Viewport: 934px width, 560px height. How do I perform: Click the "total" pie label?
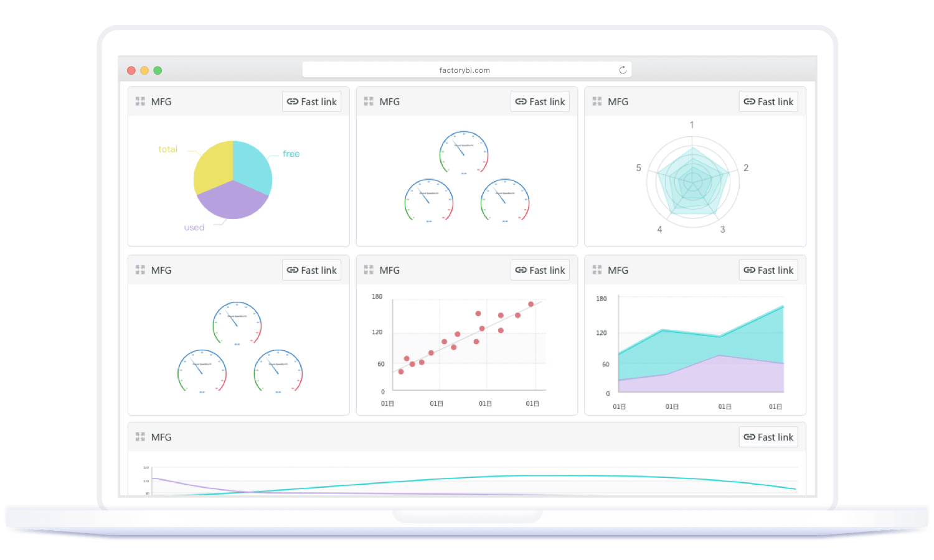point(167,149)
